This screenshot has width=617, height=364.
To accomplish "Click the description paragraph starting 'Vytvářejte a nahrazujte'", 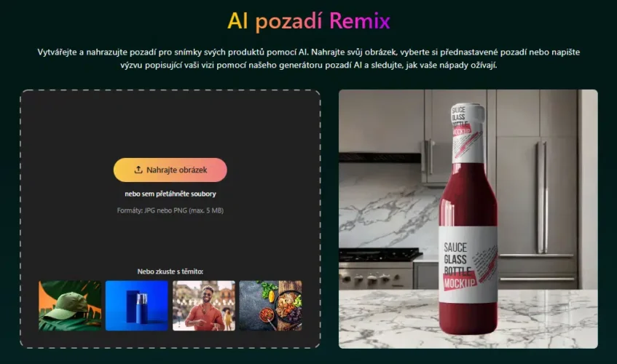I will [309, 58].
